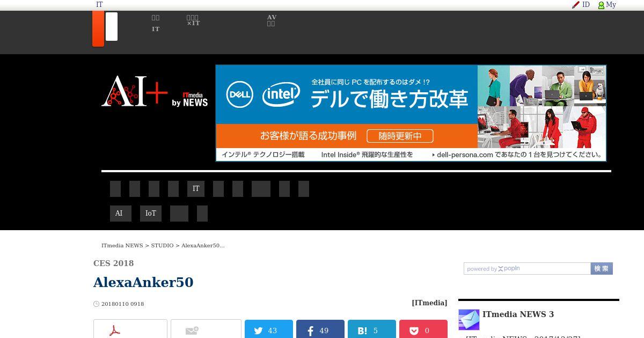Click the orange ITmedia logo block
Screen dimensions: 644x338
tap(98, 28)
